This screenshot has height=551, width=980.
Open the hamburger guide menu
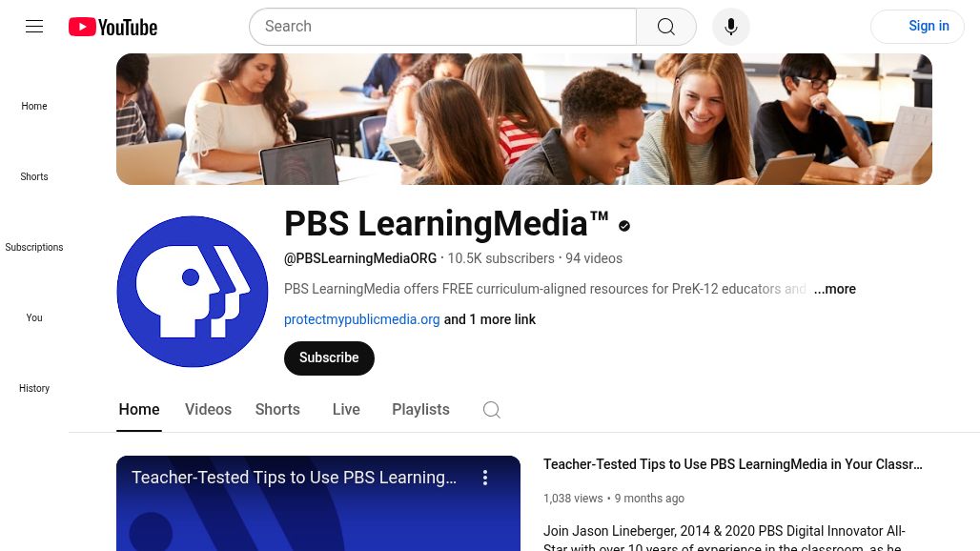[34, 27]
